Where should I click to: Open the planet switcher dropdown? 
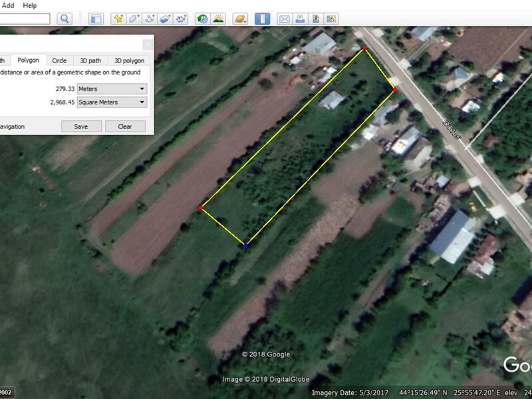point(241,19)
